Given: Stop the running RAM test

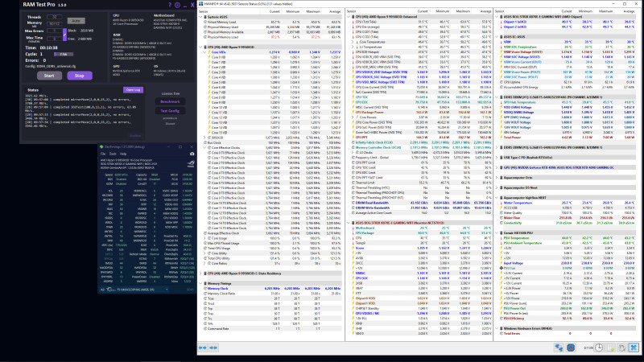Looking at the screenshot, I should pyautogui.click(x=79, y=76).
